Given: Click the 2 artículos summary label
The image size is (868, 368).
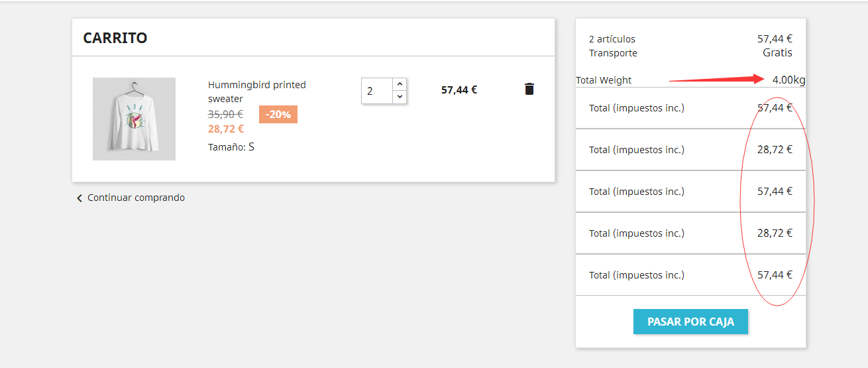Looking at the screenshot, I should 612,39.
